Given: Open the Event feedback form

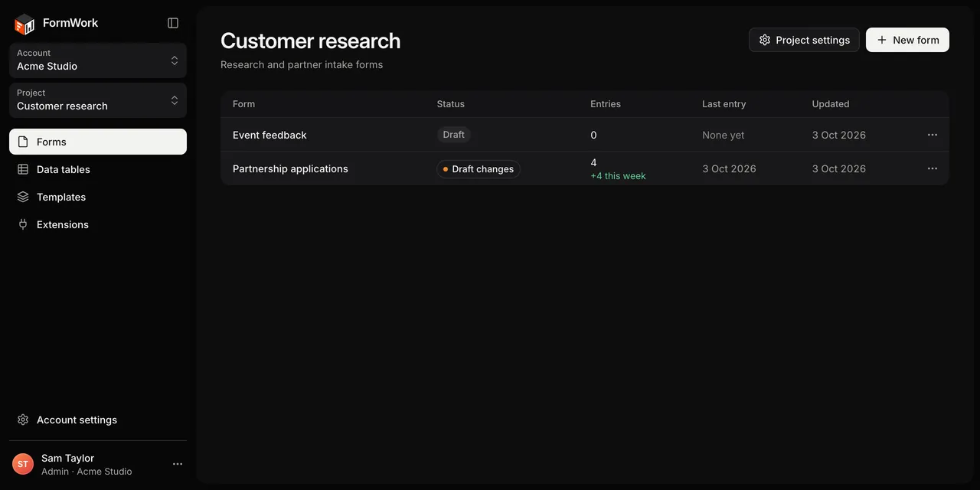Looking at the screenshot, I should [x=269, y=135].
